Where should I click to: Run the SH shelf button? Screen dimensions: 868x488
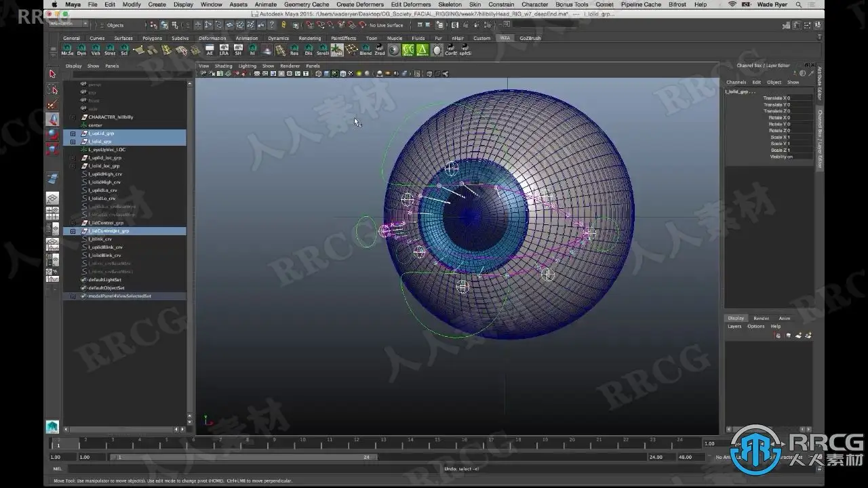[x=238, y=49]
